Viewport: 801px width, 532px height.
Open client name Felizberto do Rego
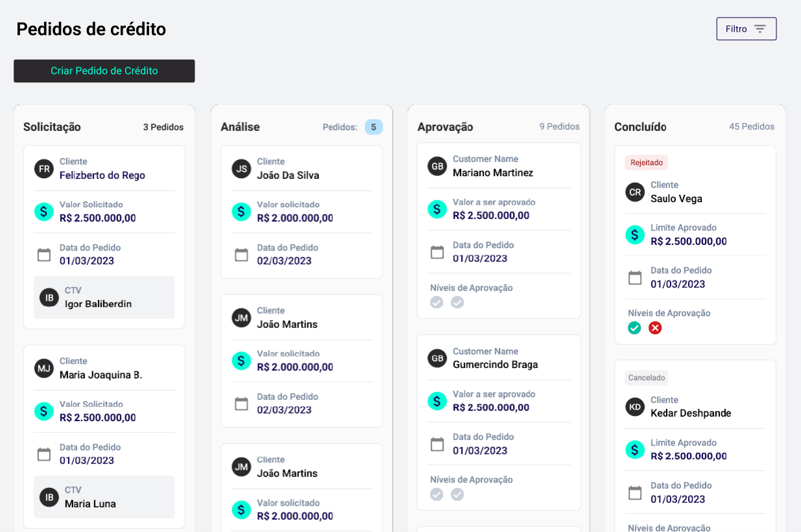click(x=102, y=176)
